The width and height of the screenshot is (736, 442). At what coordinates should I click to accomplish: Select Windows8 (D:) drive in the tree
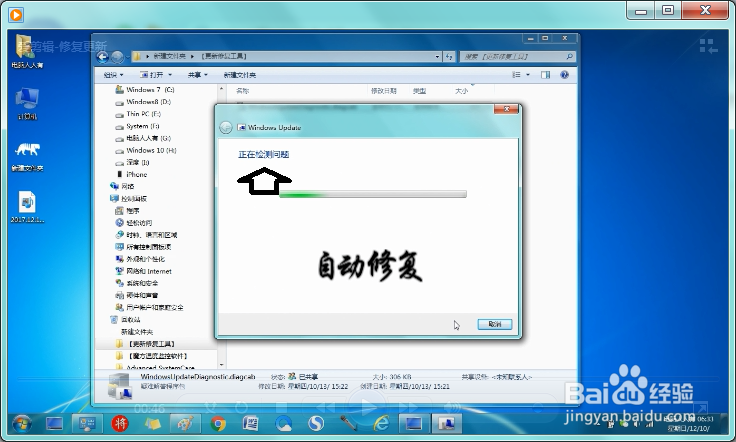tap(143, 101)
